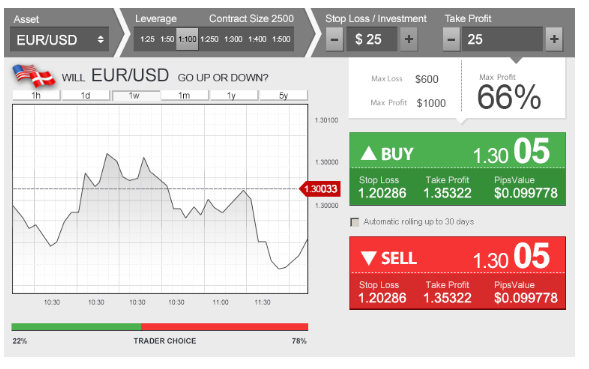Click the red SELL 1.3005 button
This screenshot has height=369, width=589.
pos(458,273)
